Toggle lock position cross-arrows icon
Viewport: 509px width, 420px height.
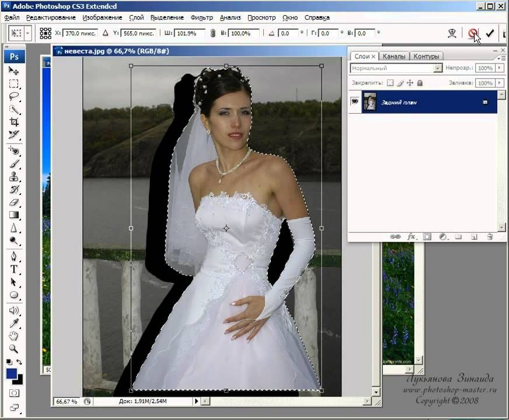(x=410, y=83)
